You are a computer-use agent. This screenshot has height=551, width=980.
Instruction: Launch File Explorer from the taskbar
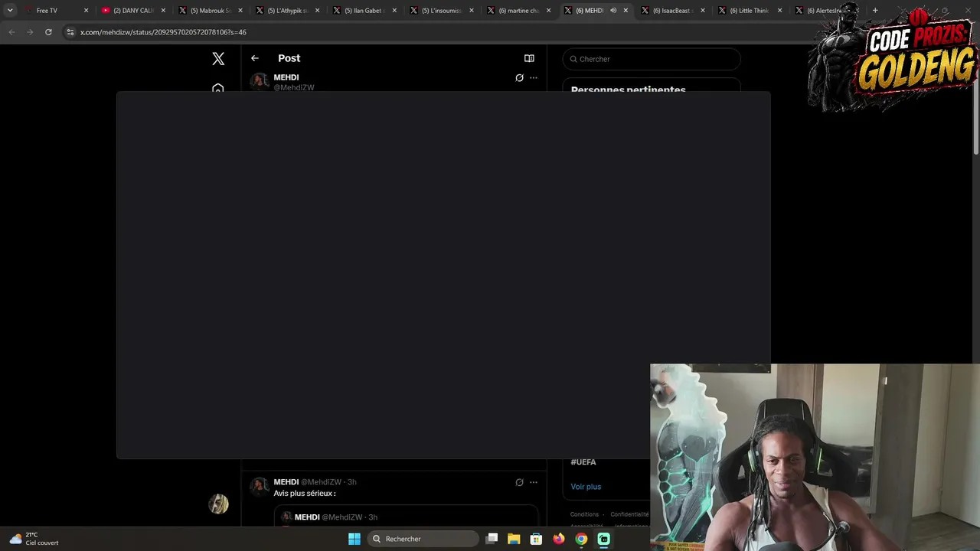point(514,539)
